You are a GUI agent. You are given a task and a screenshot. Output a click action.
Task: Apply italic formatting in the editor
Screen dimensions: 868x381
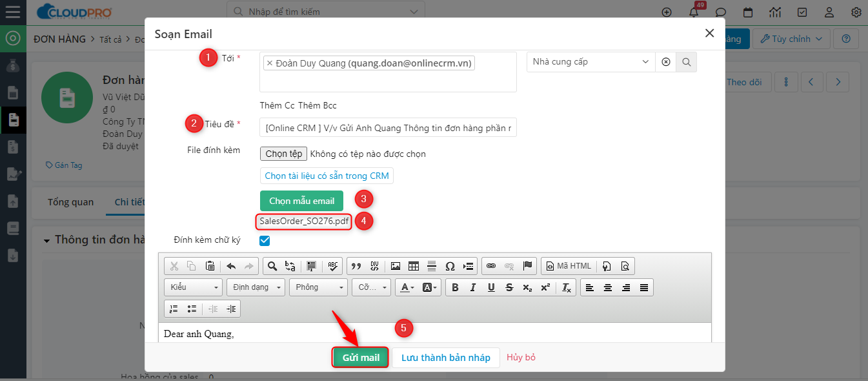pos(473,287)
